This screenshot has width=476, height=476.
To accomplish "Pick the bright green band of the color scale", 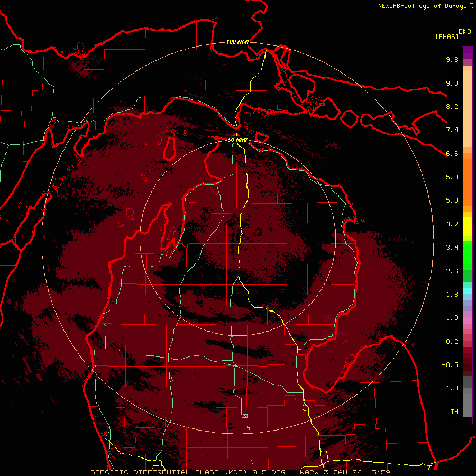I will pos(467,254).
